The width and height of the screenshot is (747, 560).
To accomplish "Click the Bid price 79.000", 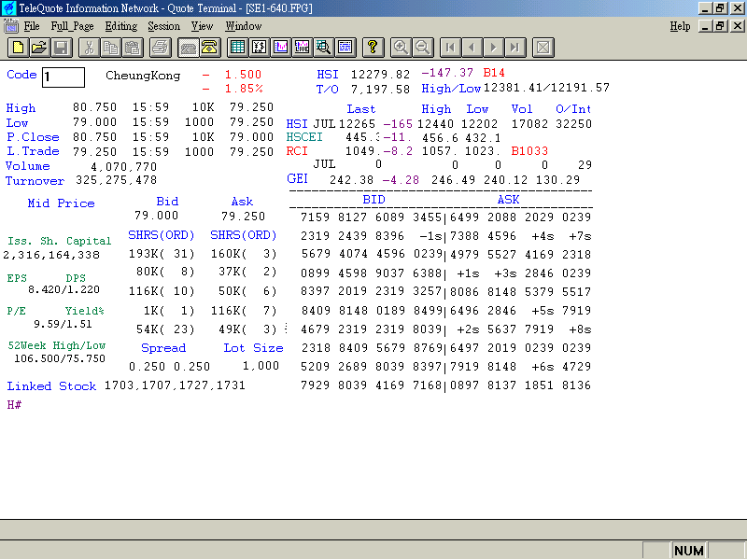I will (x=156, y=216).
